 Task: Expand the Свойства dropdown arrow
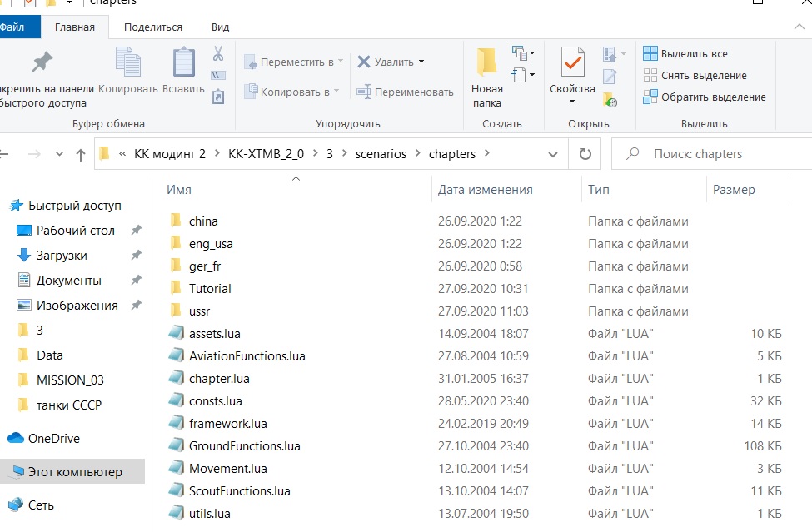pyautogui.click(x=572, y=102)
